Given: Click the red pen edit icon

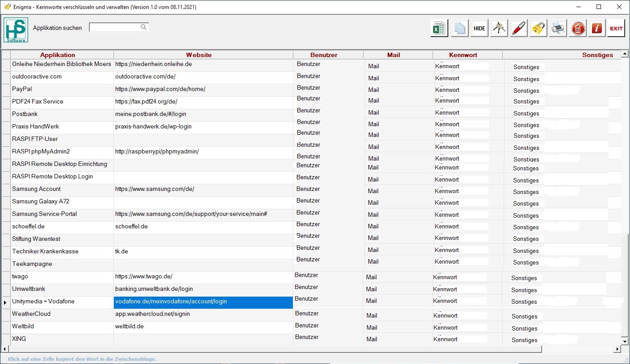Looking at the screenshot, I should (x=518, y=28).
